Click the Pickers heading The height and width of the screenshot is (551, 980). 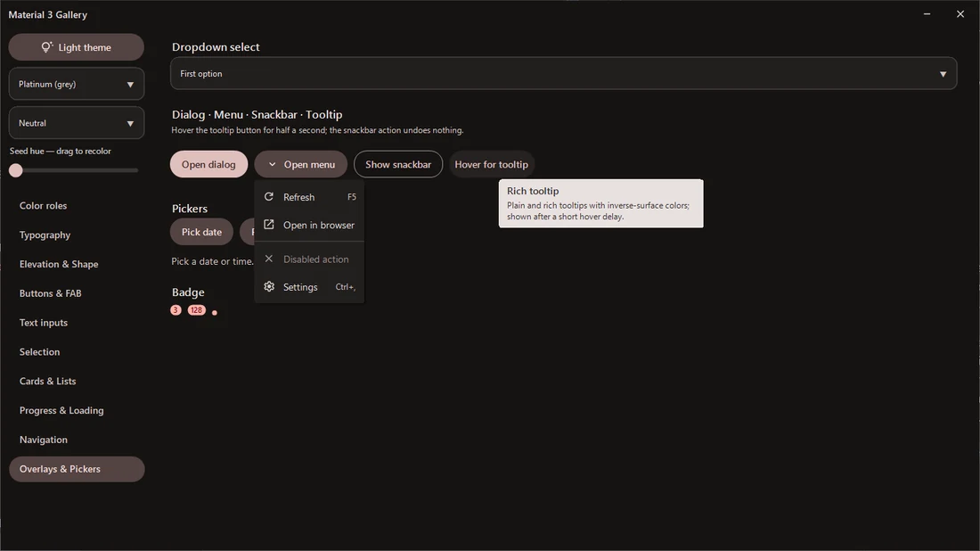[190, 209]
